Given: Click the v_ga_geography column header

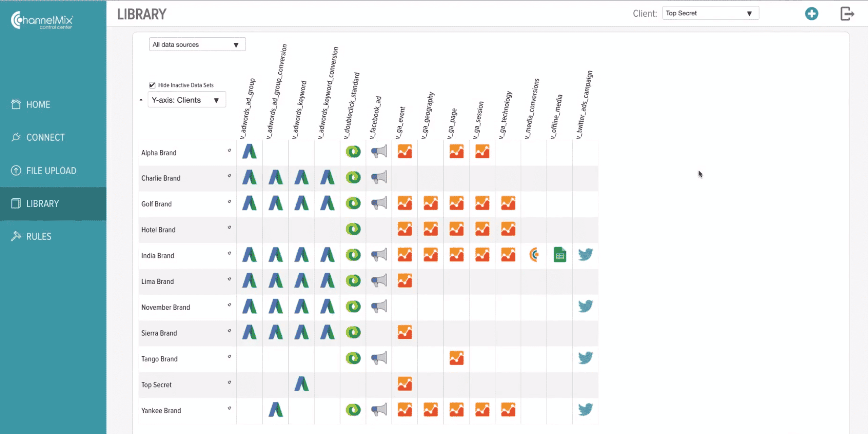Looking at the screenshot, I should pyautogui.click(x=427, y=115).
